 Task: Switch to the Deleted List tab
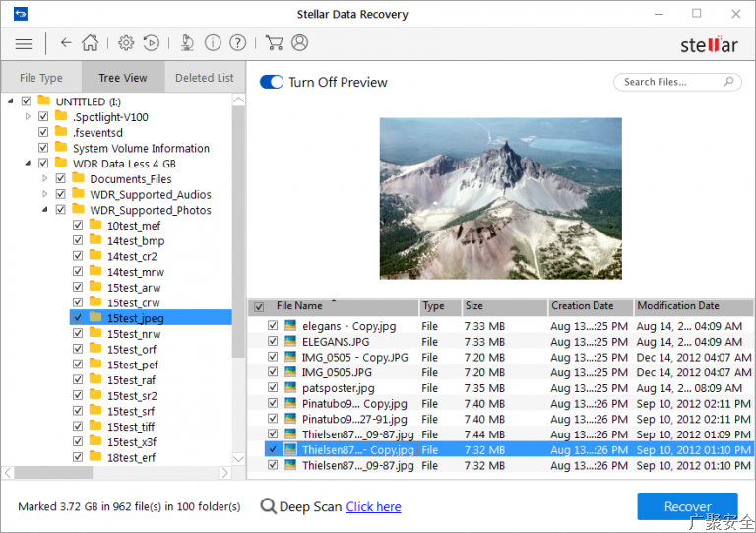coord(204,78)
